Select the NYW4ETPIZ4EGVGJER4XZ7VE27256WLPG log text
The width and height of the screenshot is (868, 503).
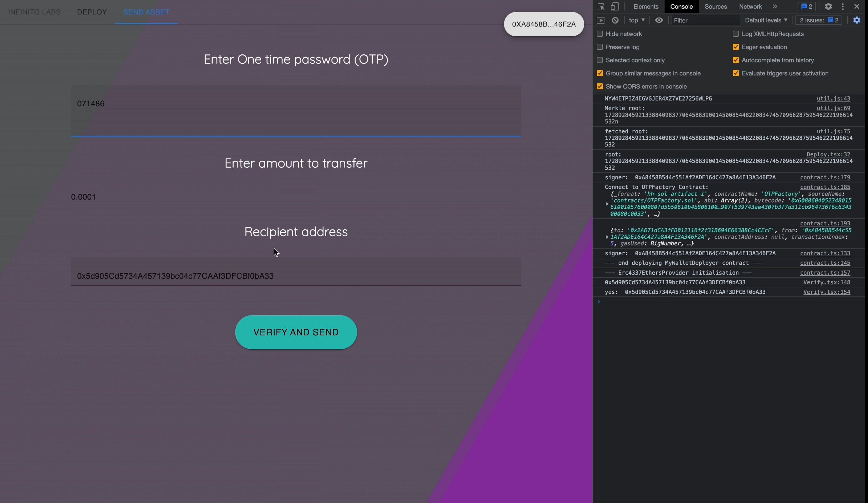point(658,98)
